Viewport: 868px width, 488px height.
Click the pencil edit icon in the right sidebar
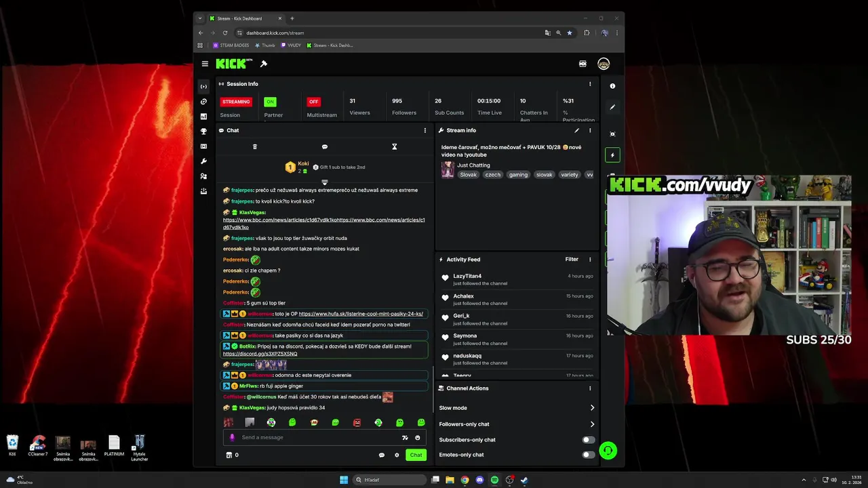click(x=612, y=107)
